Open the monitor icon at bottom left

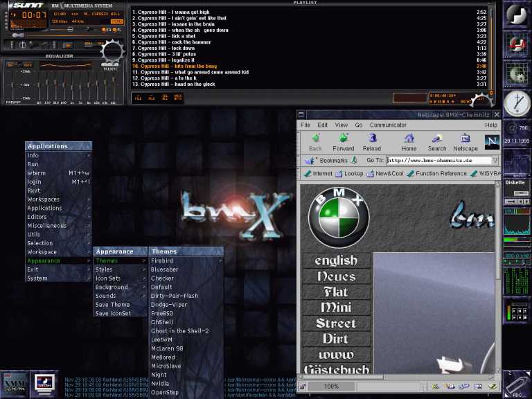(44, 384)
